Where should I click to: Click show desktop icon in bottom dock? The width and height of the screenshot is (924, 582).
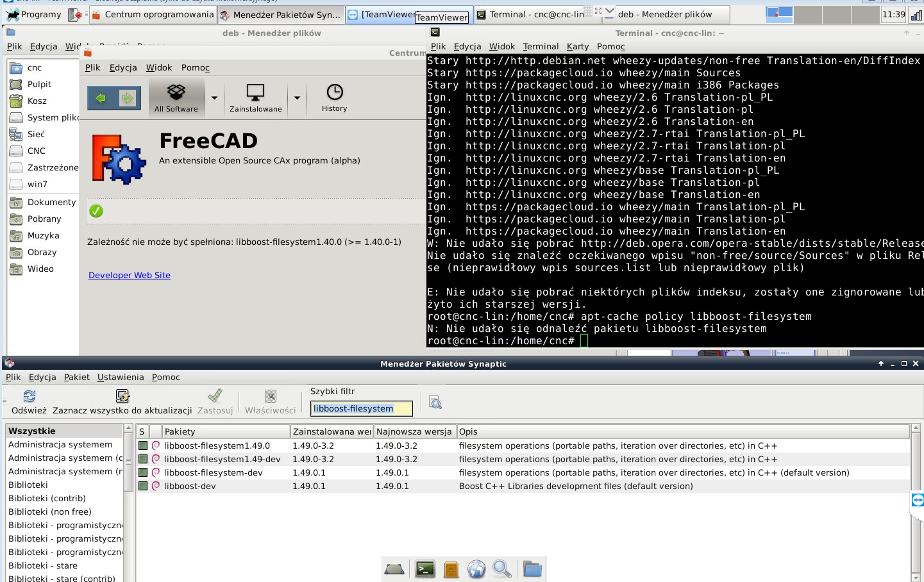click(394, 569)
